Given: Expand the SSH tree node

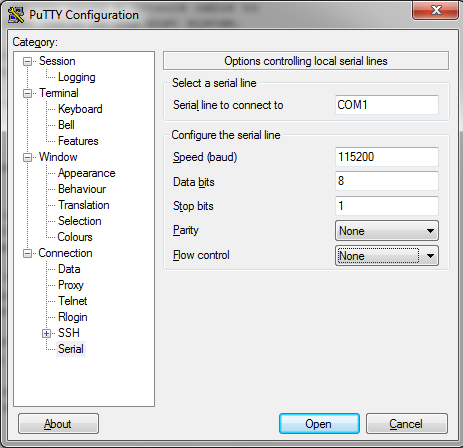Looking at the screenshot, I should point(46,333).
